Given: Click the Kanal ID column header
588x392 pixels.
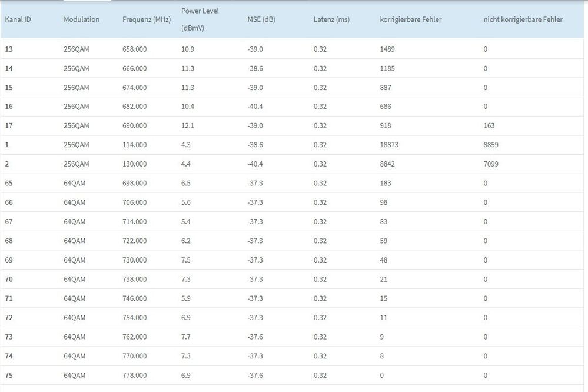Looking at the screenshot, I should coord(18,19).
